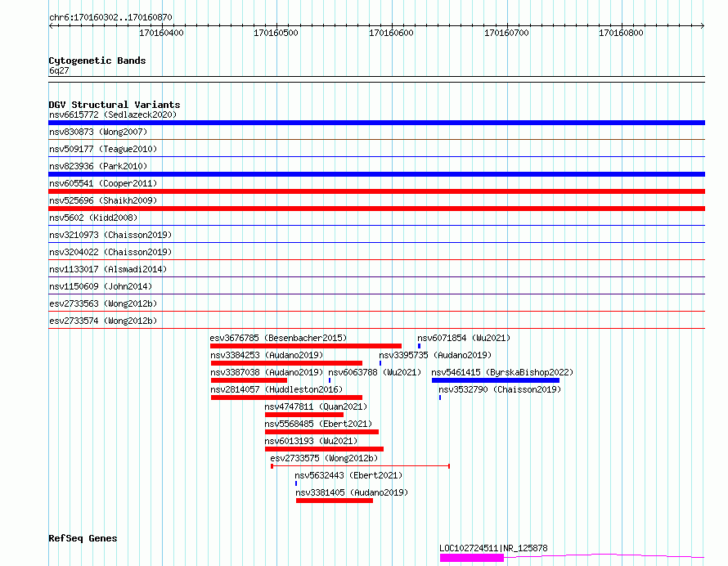Image resolution: width=728 pixels, height=566 pixels.
Task: Click the nsv3381405 (Audano2019) red bar
Action: (x=335, y=501)
